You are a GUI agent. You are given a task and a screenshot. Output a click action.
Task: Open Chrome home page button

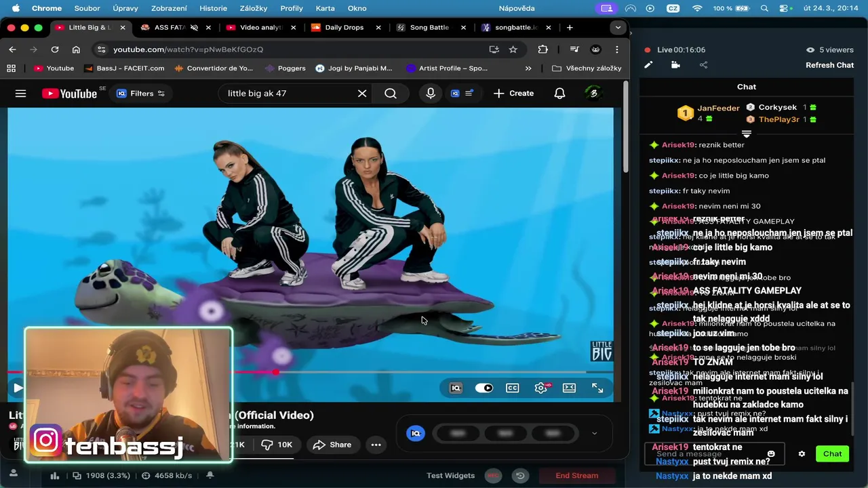coord(76,49)
